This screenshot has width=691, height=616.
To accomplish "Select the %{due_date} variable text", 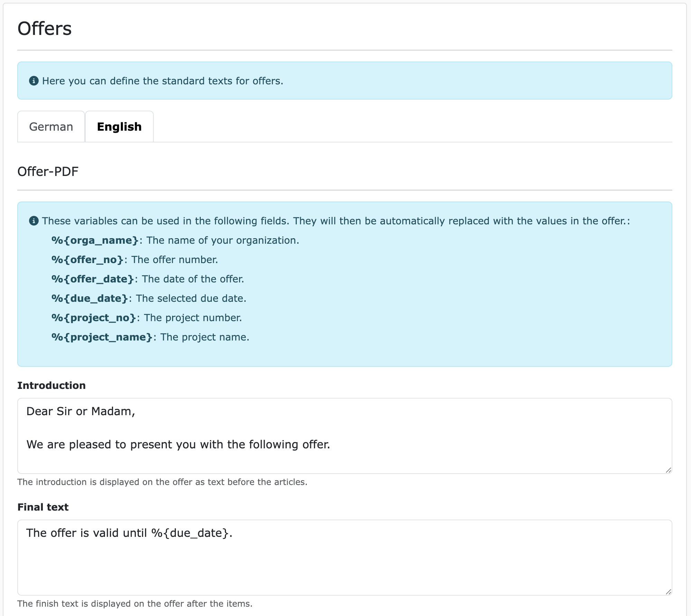I will (90, 298).
